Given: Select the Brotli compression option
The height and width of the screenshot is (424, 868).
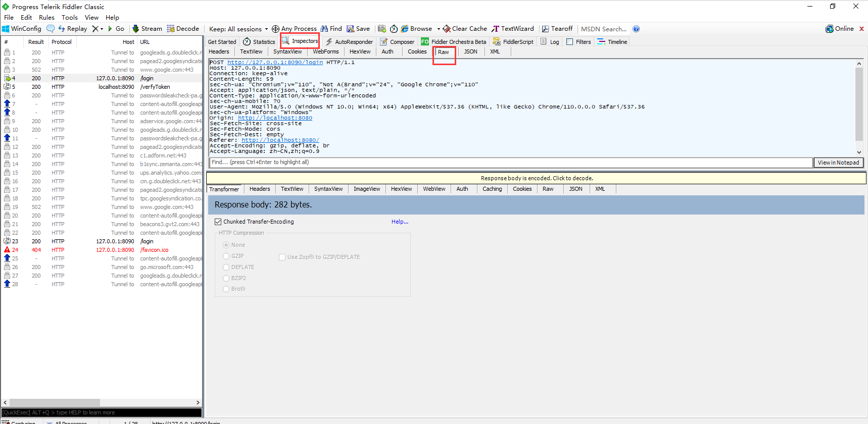Looking at the screenshot, I should 226,289.
